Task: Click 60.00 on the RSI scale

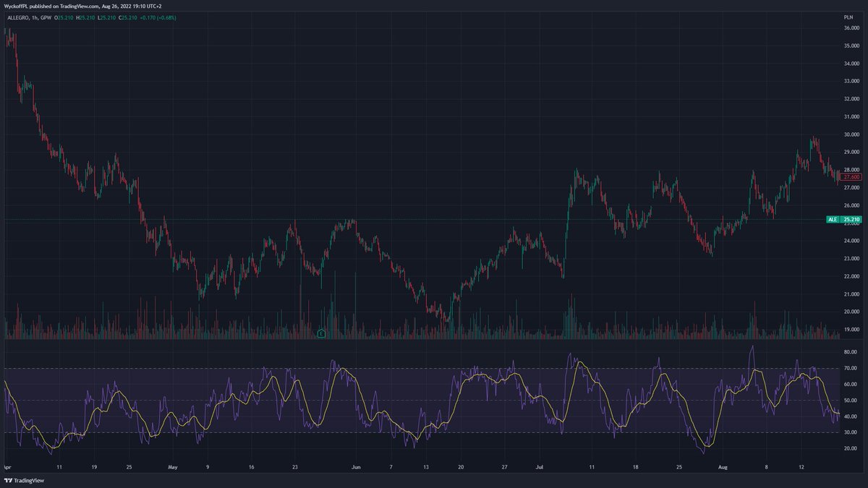Action: pos(850,385)
